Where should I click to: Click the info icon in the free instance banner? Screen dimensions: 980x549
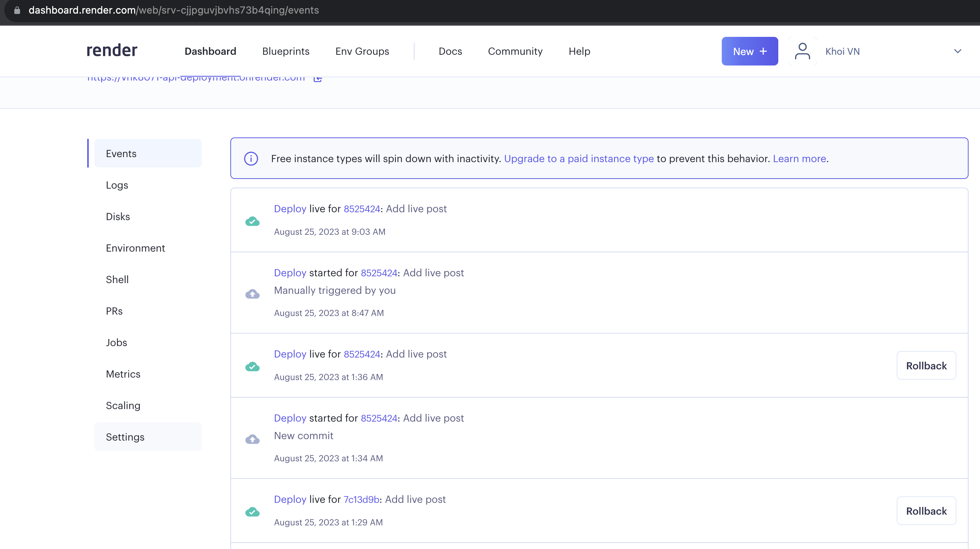pyautogui.click(x=251, y=159)
